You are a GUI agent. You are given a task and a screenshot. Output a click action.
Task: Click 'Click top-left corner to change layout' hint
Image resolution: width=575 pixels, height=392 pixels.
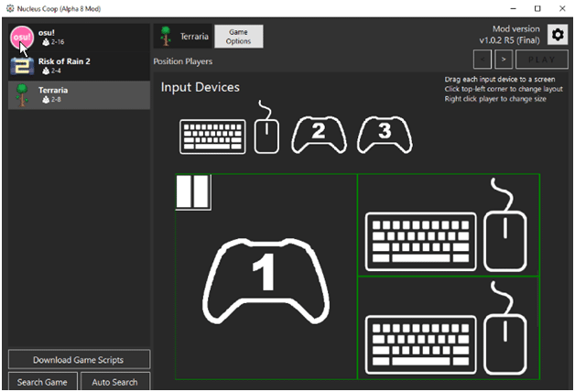point(504,89)
